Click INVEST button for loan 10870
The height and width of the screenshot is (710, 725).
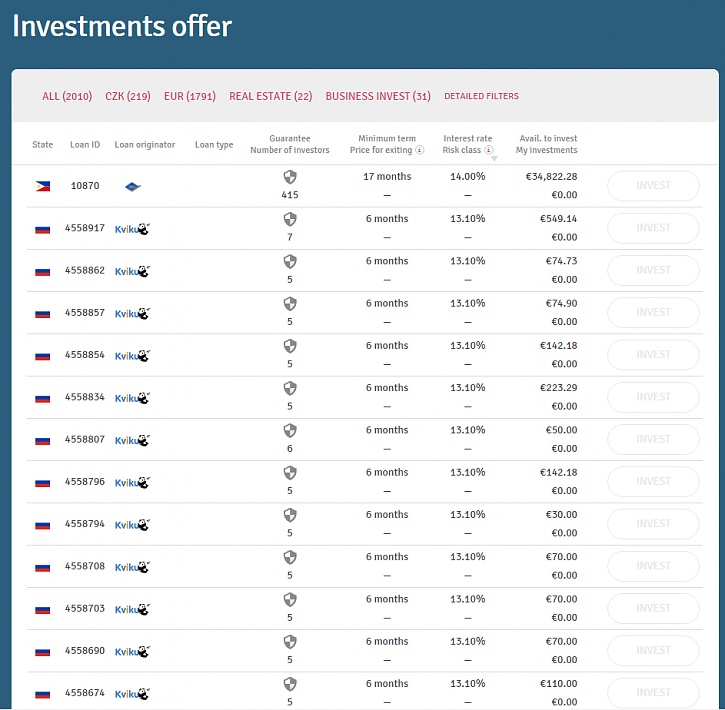(x=653, y=186)
